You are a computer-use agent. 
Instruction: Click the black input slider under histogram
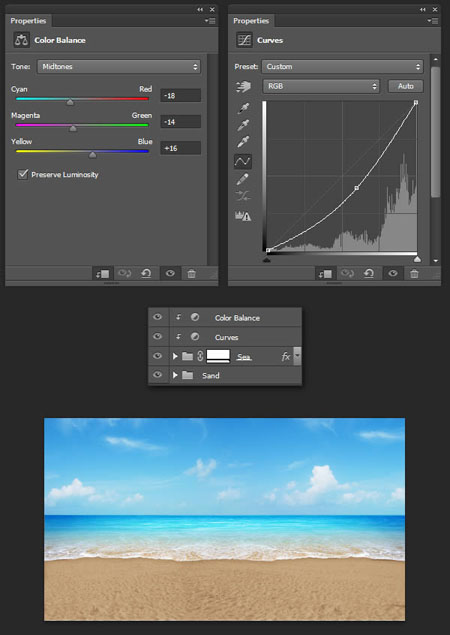tap(267, 259)
